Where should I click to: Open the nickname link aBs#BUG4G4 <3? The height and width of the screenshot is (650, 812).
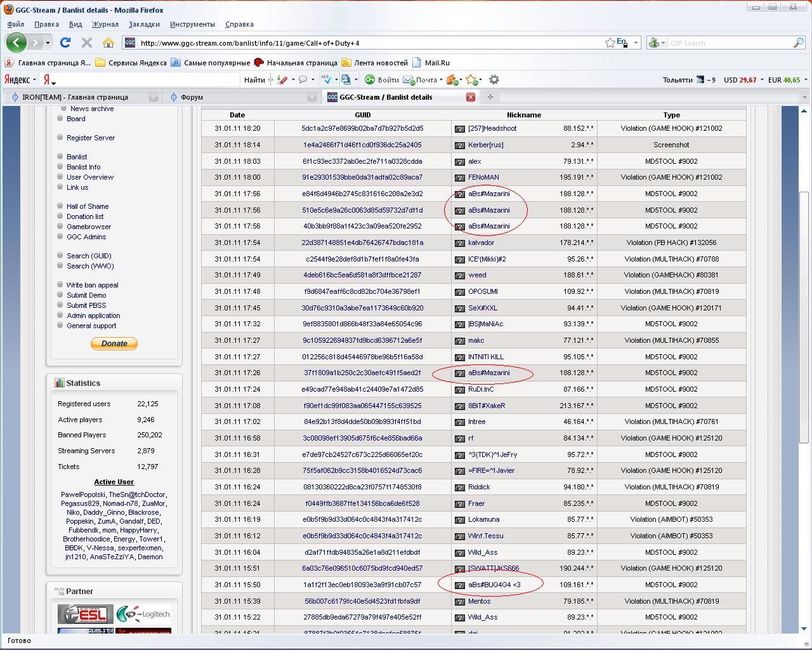point(494,585)
